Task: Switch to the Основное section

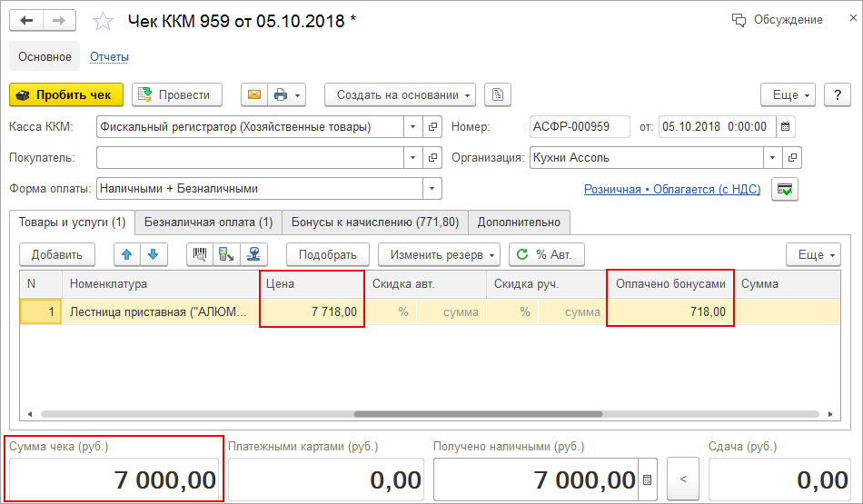Action: (x=45, y=56)
